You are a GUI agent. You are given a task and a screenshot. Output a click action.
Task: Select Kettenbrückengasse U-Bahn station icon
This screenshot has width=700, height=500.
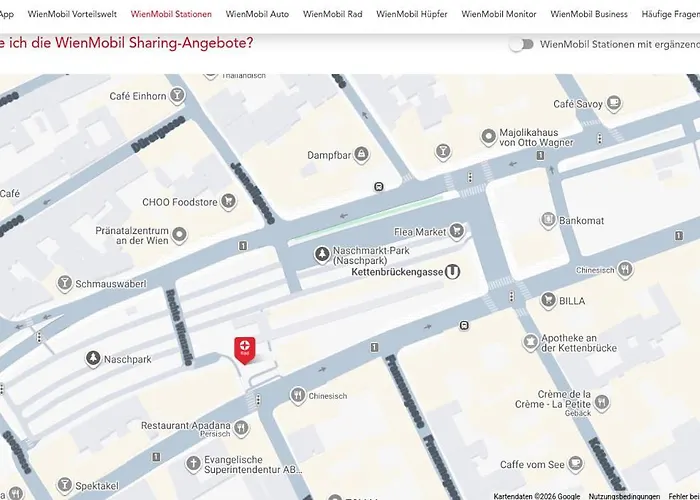click(x=452, y=271)
